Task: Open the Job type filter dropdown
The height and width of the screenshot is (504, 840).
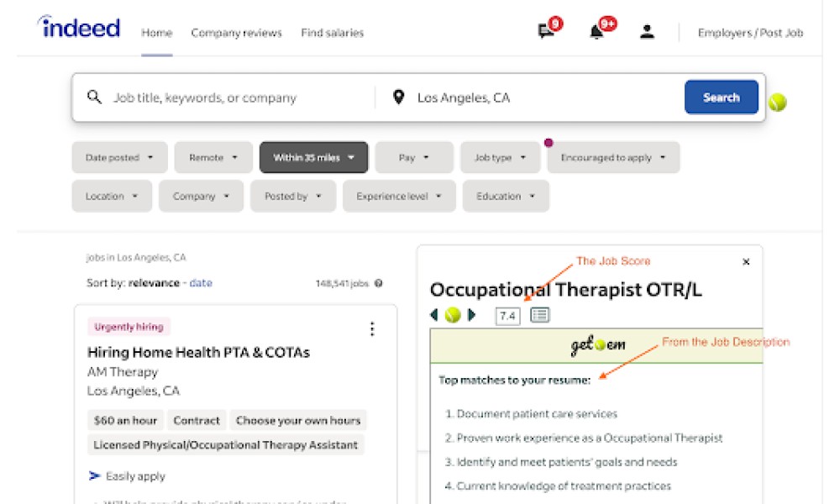Action: [x=501, y=157]
